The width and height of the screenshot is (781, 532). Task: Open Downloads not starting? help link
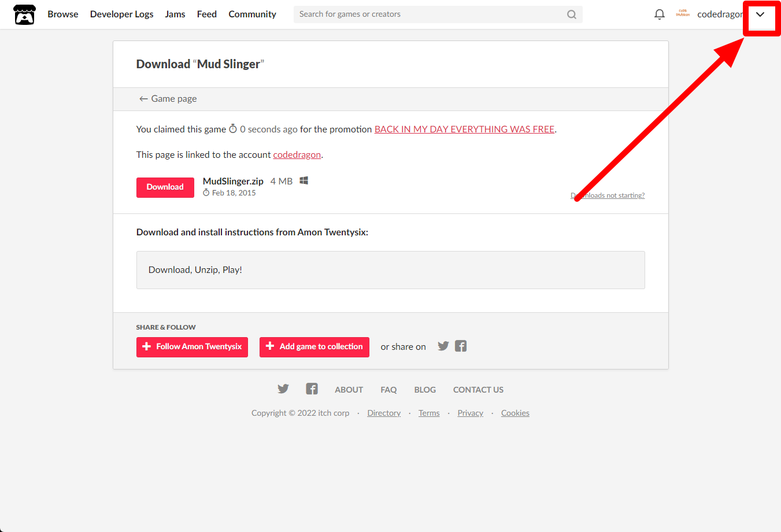[608, 195]
